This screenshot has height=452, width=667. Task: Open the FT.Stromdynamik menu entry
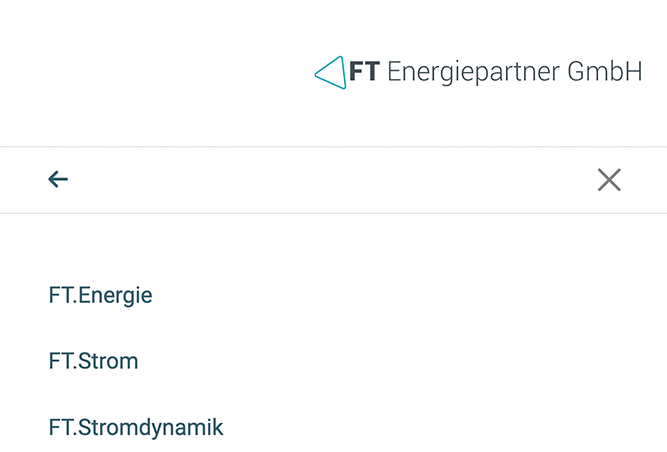[136, 427]
